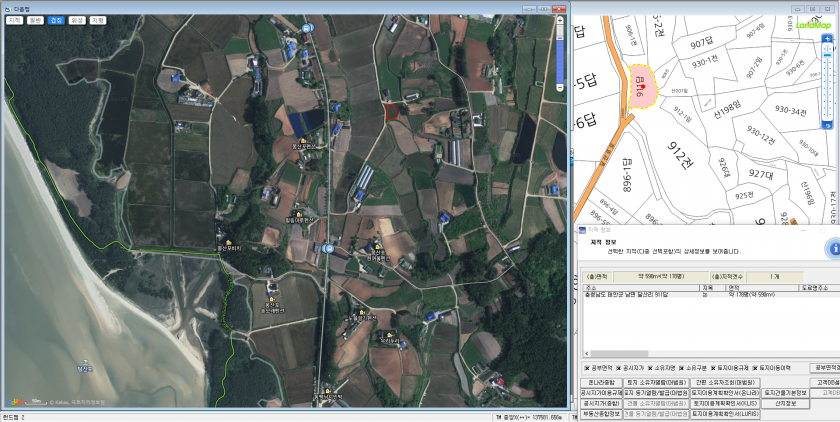
Task: Switch Daum map to 지형 view
Action: [x=98, y=20]
